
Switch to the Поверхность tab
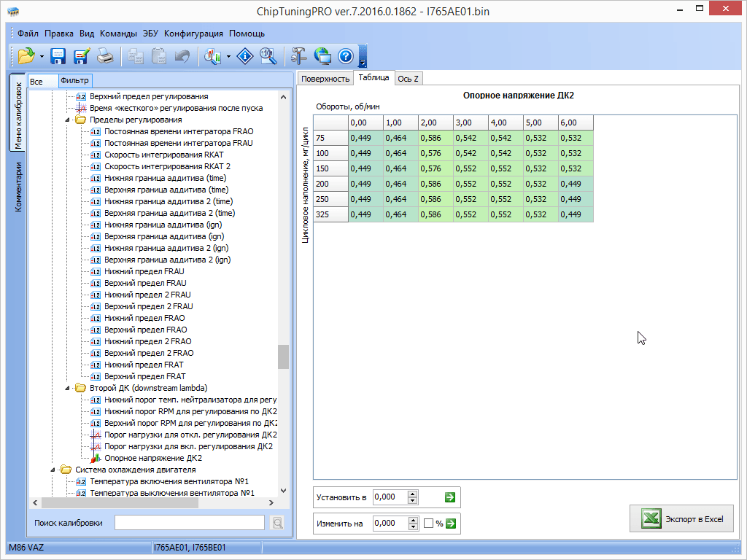click(x=325, y=79)
